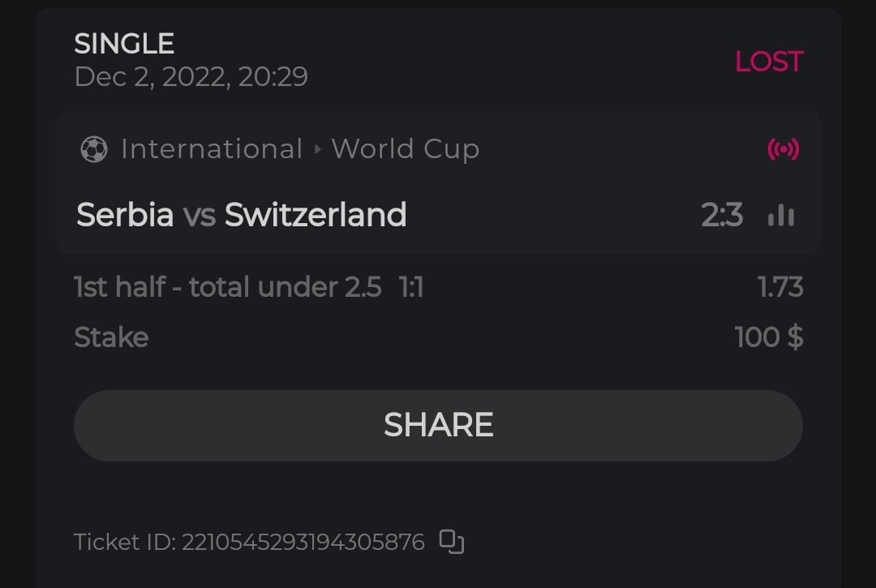Viewport: 876px width, 588px height.
Task: Open match statistics bar chart icon
Action: pyautogui.click(x=781, y=216)
